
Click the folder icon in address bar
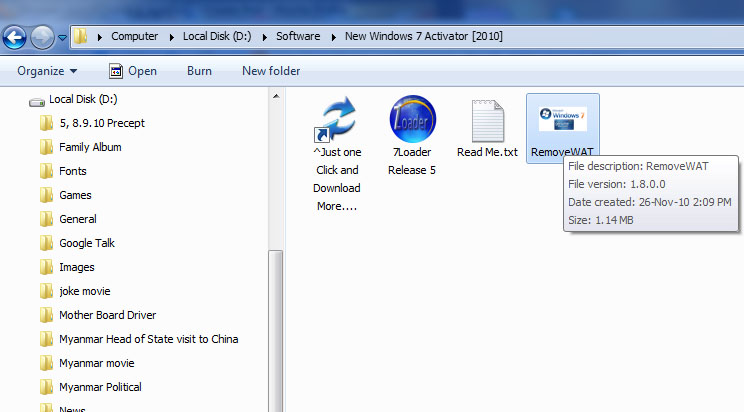click(x=80, y=36)
